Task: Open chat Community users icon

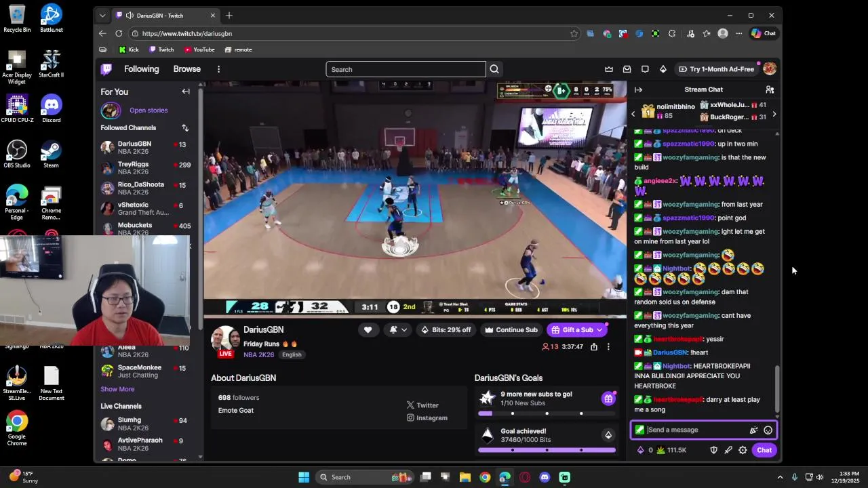Action: pyautogui.click(x=770, y=89)
